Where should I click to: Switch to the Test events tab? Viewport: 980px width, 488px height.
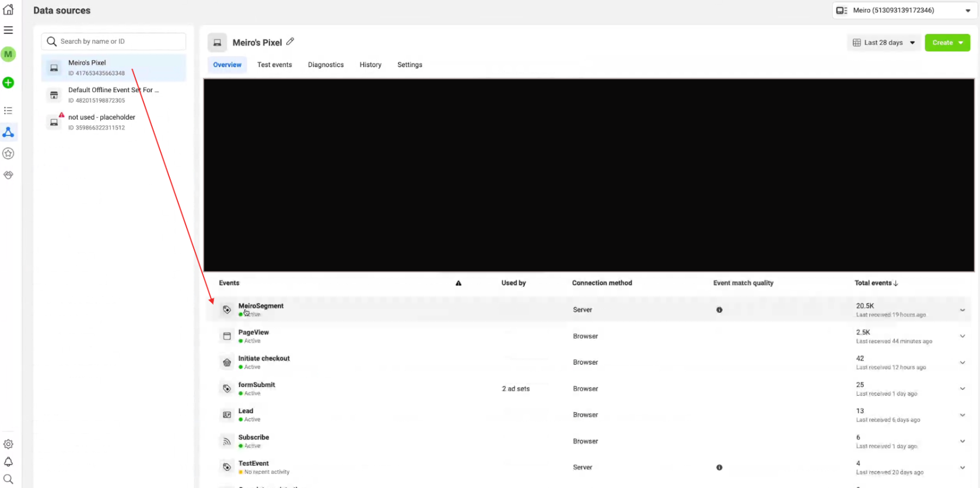(x=274, y=65)
